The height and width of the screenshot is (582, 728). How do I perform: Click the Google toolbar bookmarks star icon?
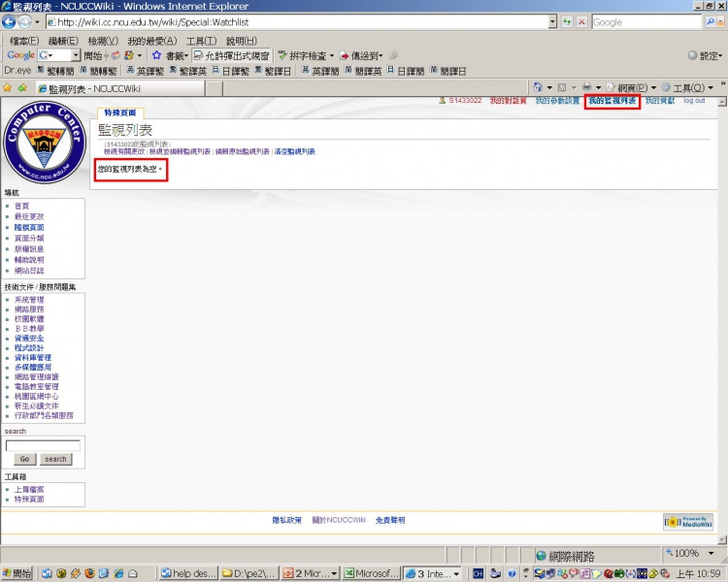pyautogui.click(x=156, y=55)
